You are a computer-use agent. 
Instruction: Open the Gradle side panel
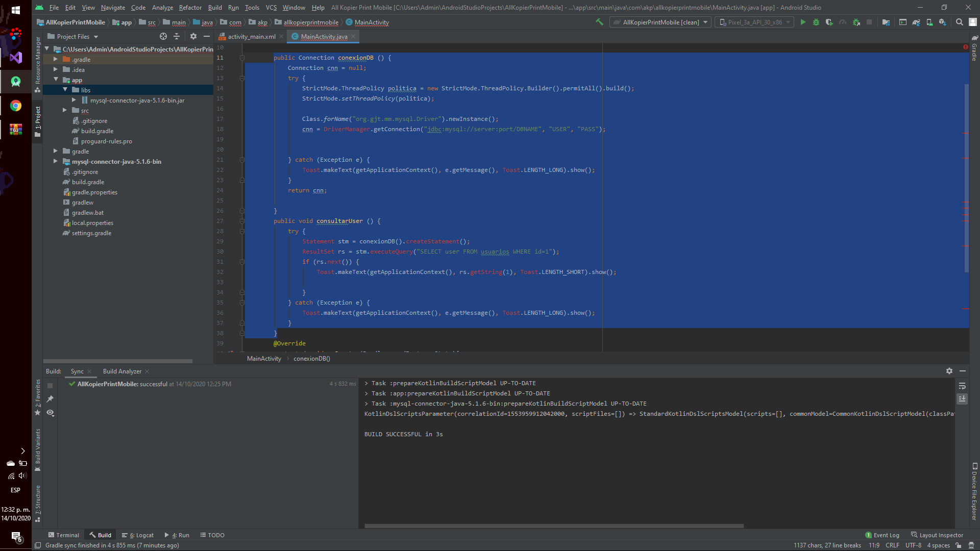click(x=974, y=48)
